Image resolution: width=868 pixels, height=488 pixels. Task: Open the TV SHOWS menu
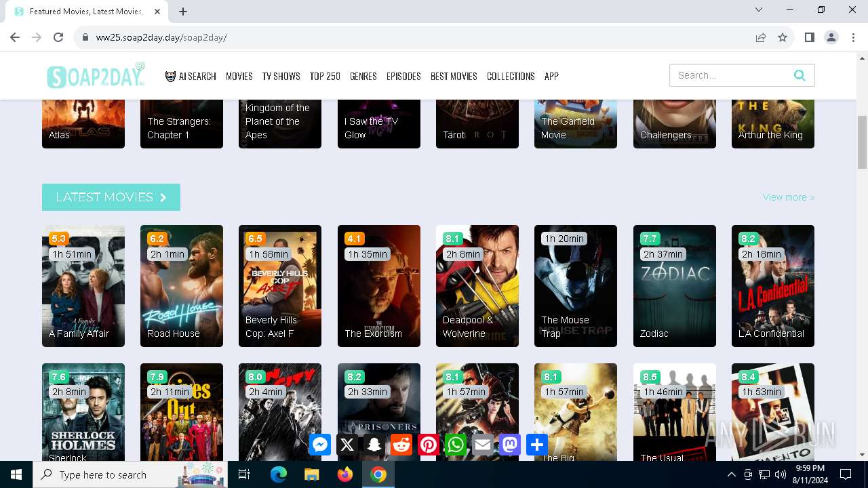[x=281, y=76]
